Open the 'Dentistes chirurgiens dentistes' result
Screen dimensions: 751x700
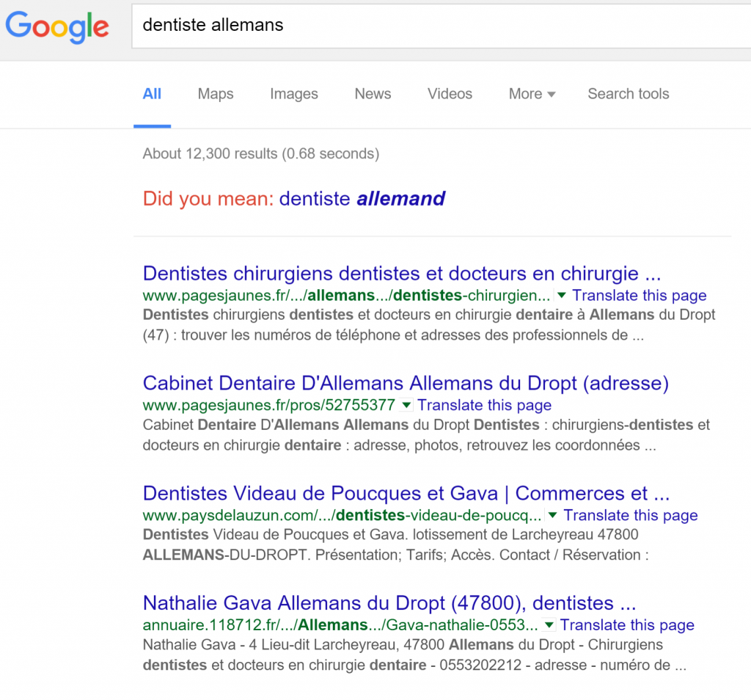(x=402, y=273)
